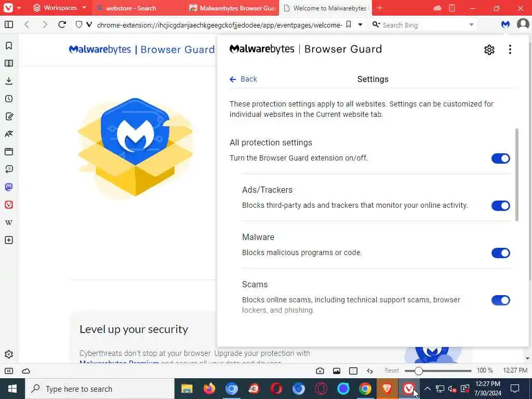Screen dimensions: 532x399
Task: Expand the Vivaldi menu arrow next to the logo
Action: (x=19, y=7)
